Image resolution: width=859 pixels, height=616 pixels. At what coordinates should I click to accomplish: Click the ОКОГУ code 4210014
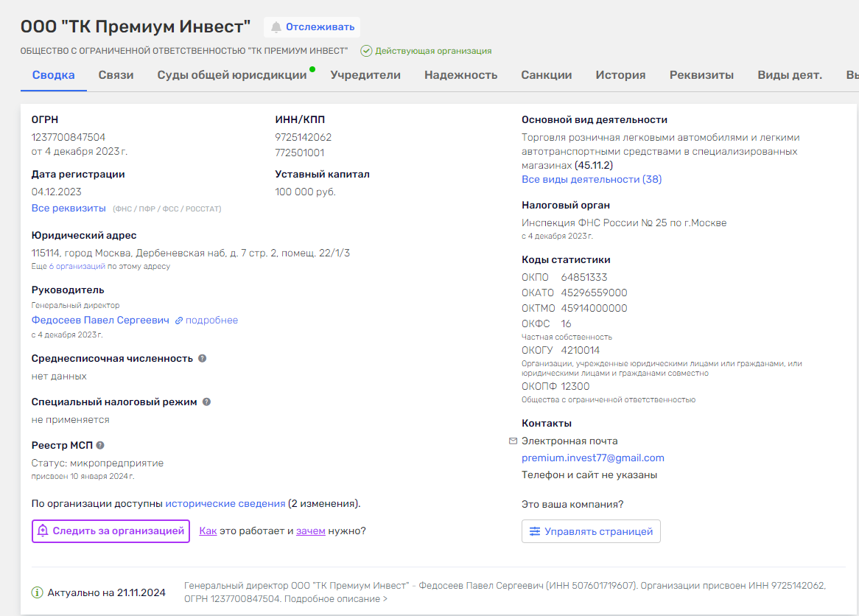coord(580,350)
